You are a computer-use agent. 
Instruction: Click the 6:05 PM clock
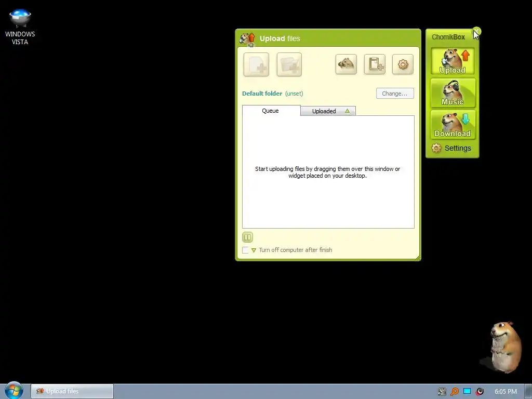point(506,392)
